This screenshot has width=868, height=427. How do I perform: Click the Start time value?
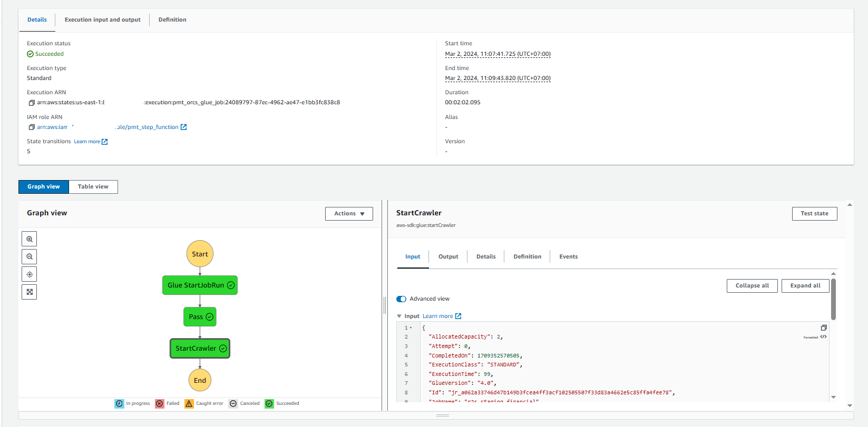tap(498, 54)
